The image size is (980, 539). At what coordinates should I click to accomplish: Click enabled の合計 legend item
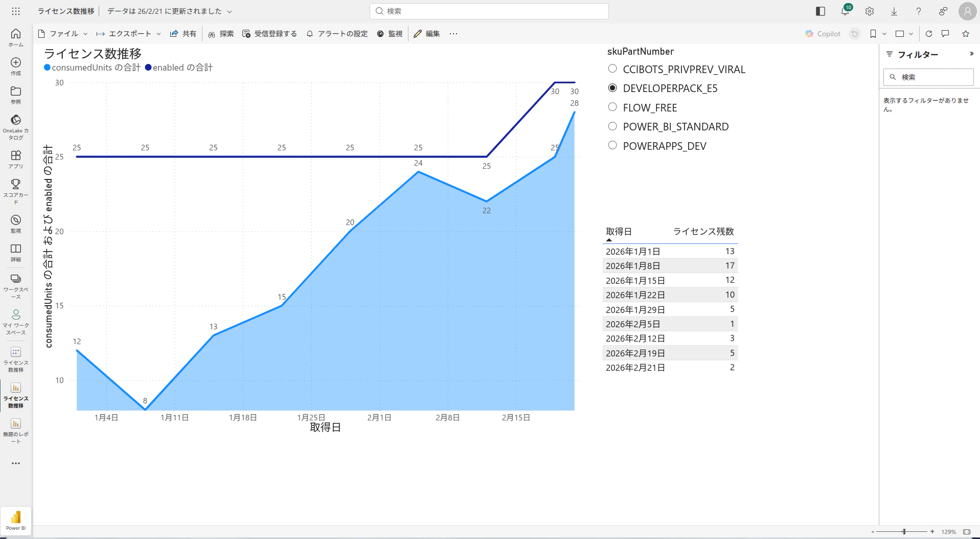(179, 68)
